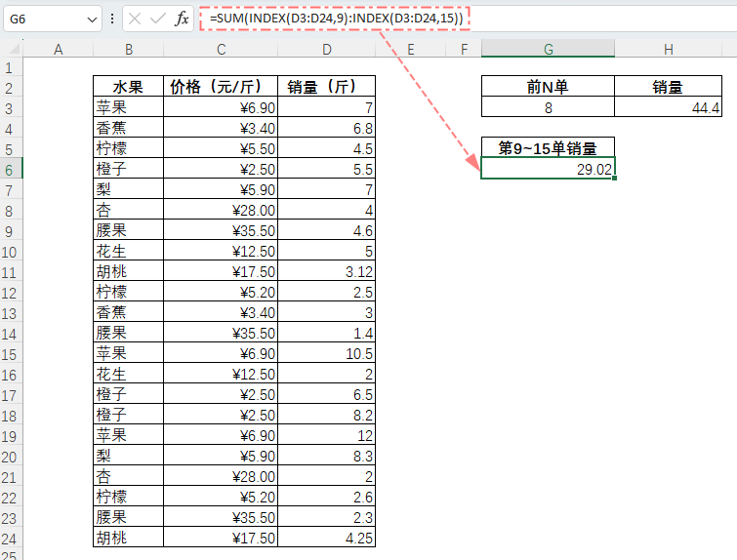This screenshot has width=737, height=560.
Task: Click the formula bar SUM INDEX text
Action: click(x=336, y=19)
